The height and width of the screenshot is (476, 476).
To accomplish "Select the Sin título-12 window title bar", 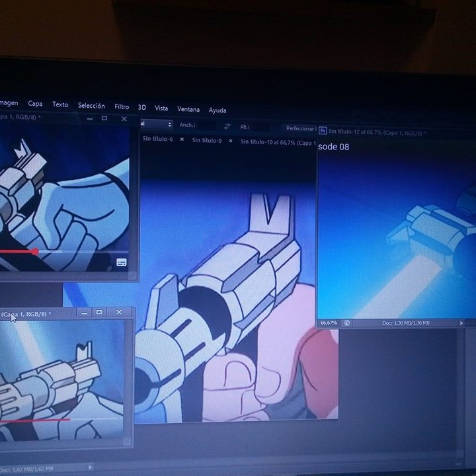I will (396, 132).
